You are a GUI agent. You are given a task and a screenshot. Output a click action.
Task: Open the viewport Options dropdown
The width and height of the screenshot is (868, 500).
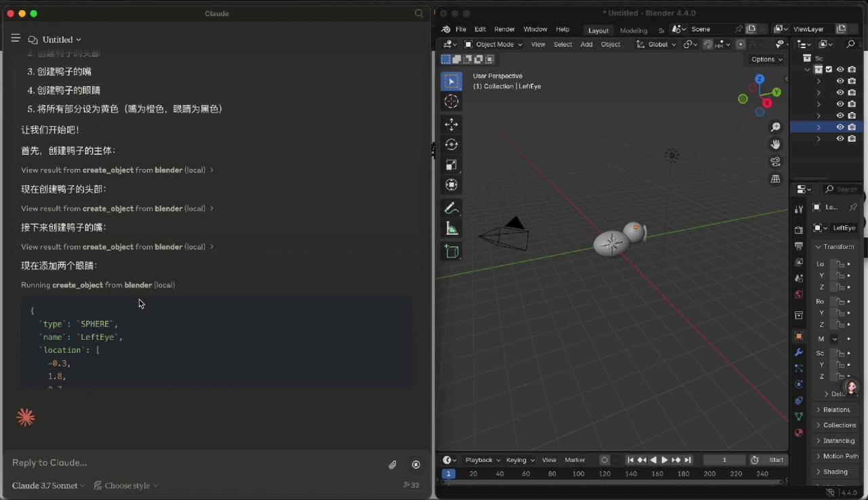tap(766, 59)
